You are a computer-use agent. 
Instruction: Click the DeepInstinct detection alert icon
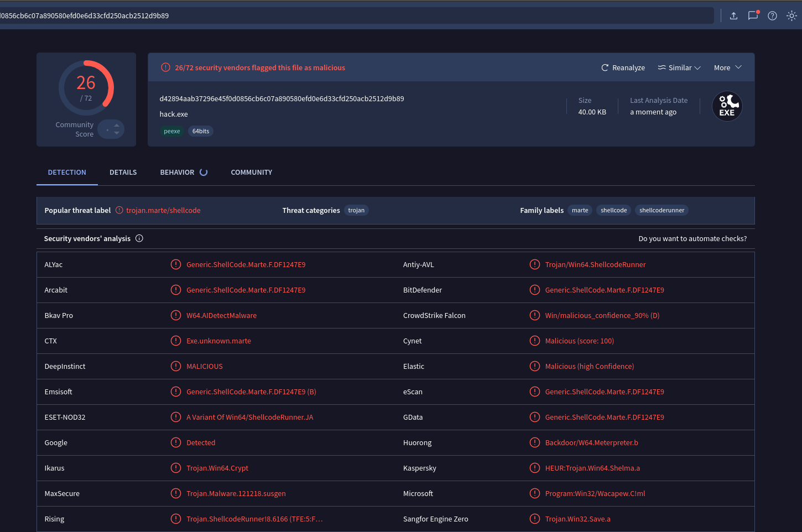coord(176,366)
